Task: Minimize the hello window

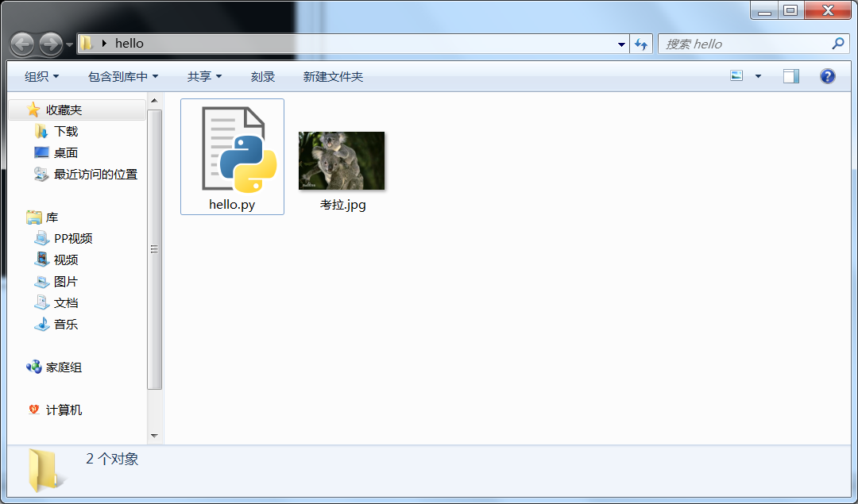Action: coord(765,10)
